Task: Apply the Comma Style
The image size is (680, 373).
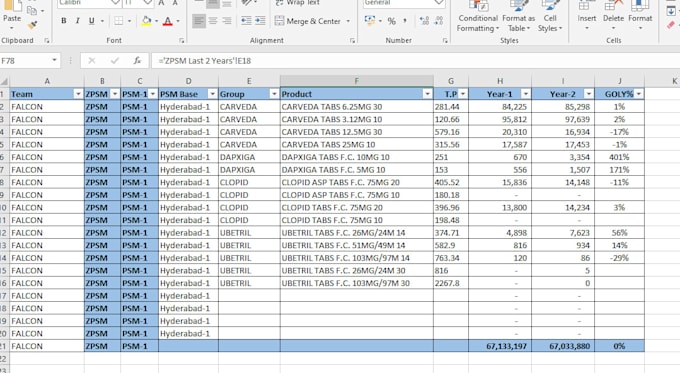Action: tap(405, 21)
